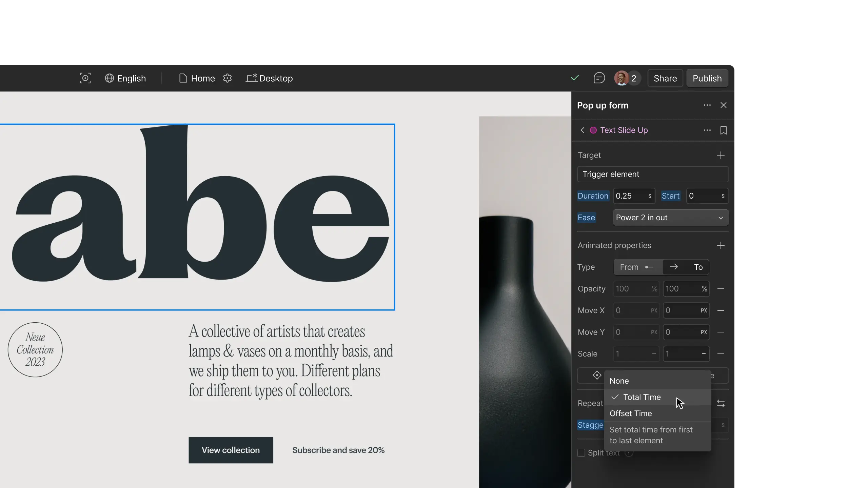The height and width of the screenshot is (488, 868).
Task: Select None in the stagger menu
Action: (619, 381)
